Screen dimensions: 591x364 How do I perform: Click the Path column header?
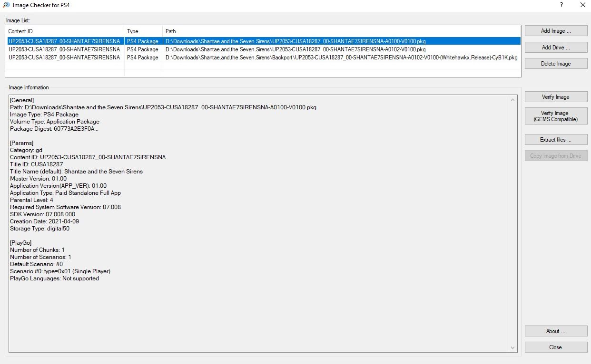coord(341,31)
